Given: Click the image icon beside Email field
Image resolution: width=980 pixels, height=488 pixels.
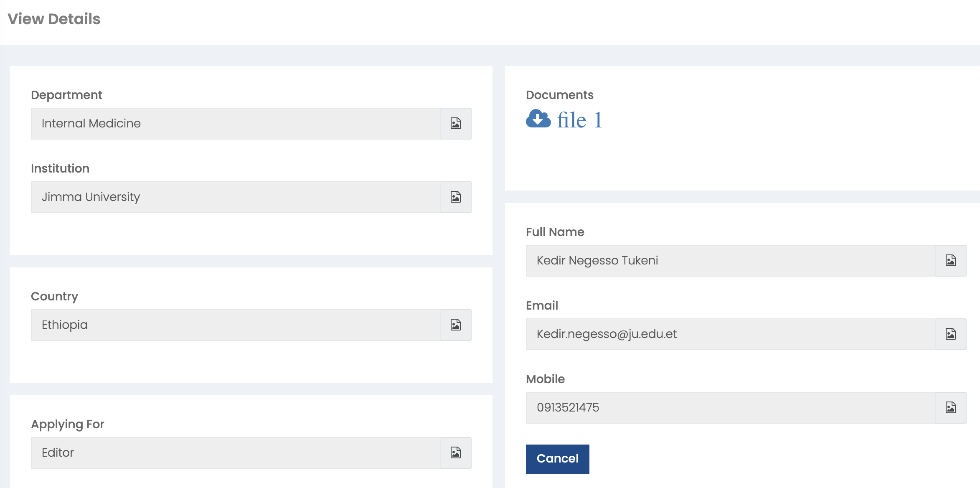Looking at the screenshot, I should [x=950, y=334].
